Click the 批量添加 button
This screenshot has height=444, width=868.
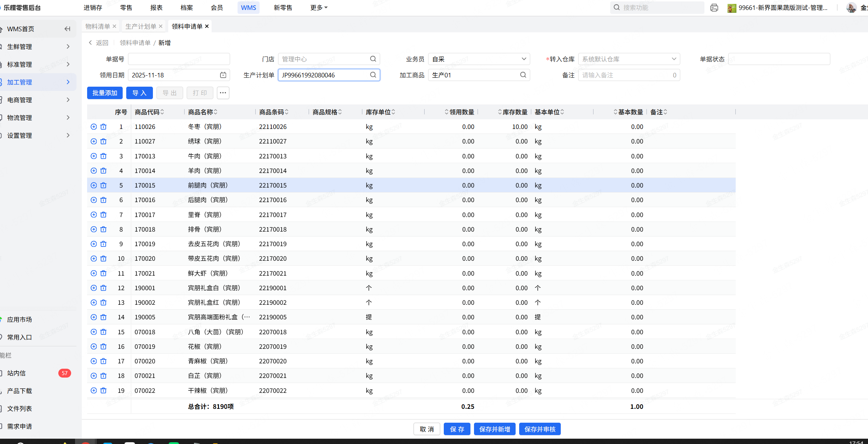(x=105, y=93)
